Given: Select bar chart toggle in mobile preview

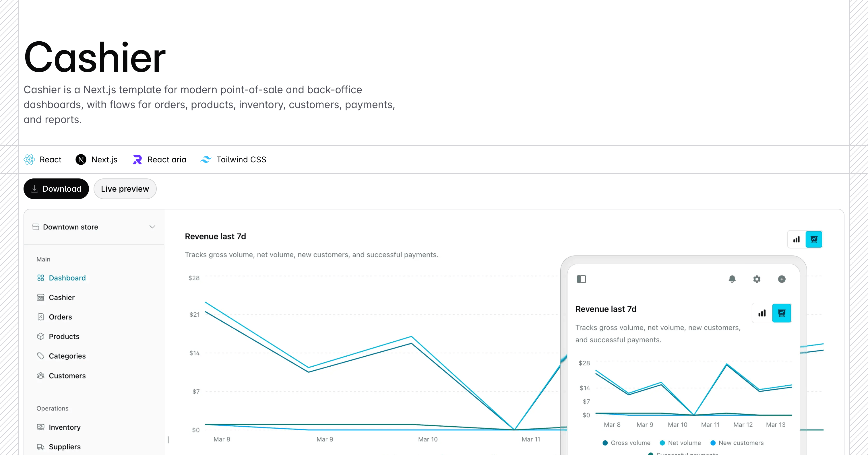Looking at the screenshot, I should click(762, 313).
